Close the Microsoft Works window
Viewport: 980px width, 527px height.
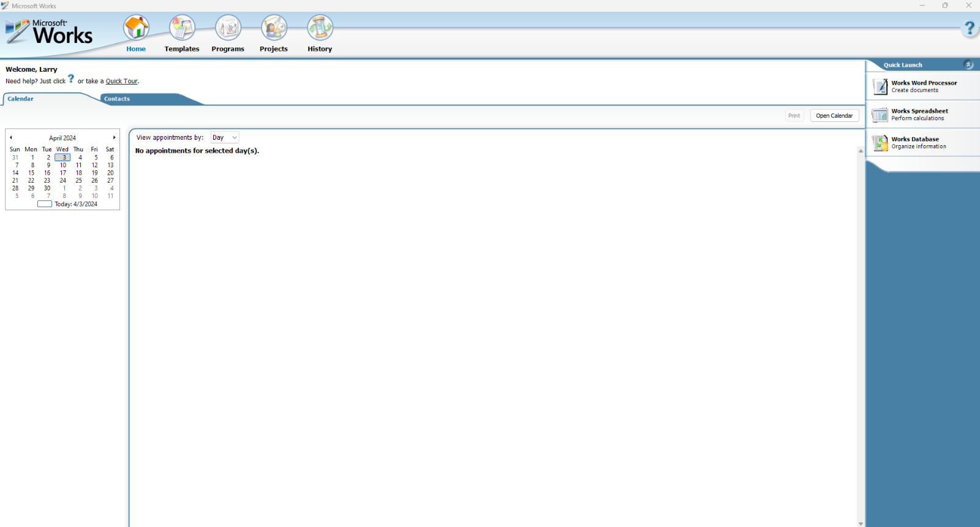click(968, 6)
